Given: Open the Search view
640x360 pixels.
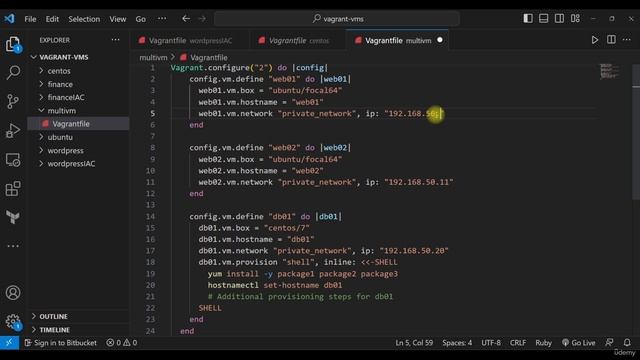Looking at the screenshot, I should (x=13, y=73).
